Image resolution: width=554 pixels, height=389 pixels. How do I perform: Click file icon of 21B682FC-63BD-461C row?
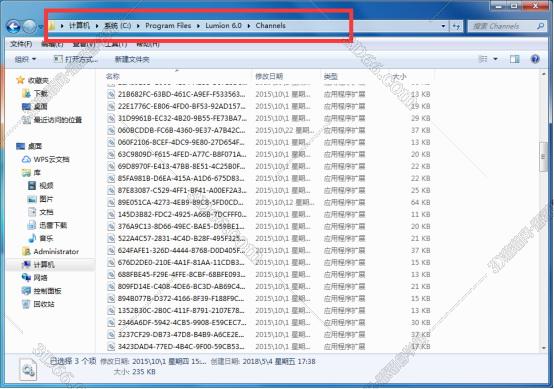click(x=111, y=94)
